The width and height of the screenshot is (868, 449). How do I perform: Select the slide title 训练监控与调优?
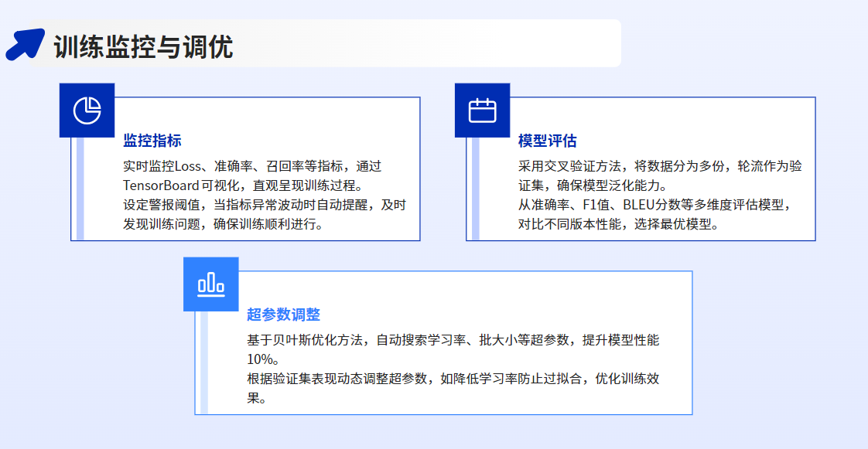coord(143,46)
